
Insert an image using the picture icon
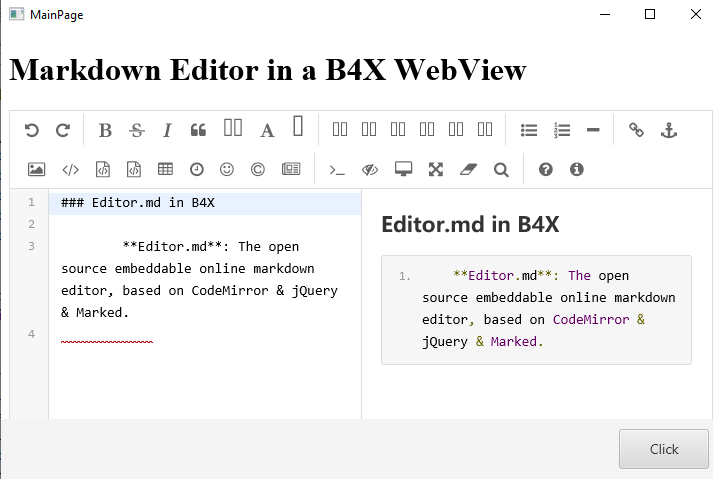(x=36, y=169)
